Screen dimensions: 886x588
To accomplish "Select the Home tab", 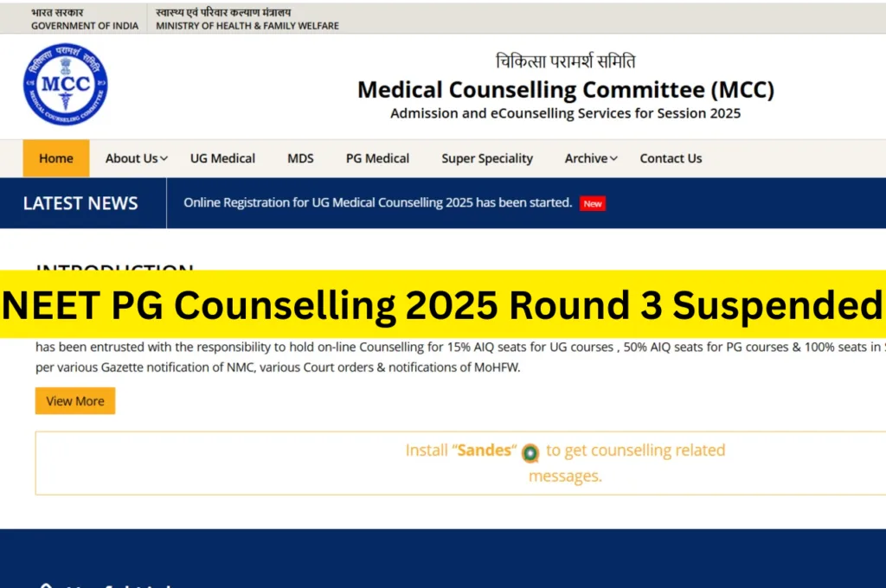I will point(55,158).
